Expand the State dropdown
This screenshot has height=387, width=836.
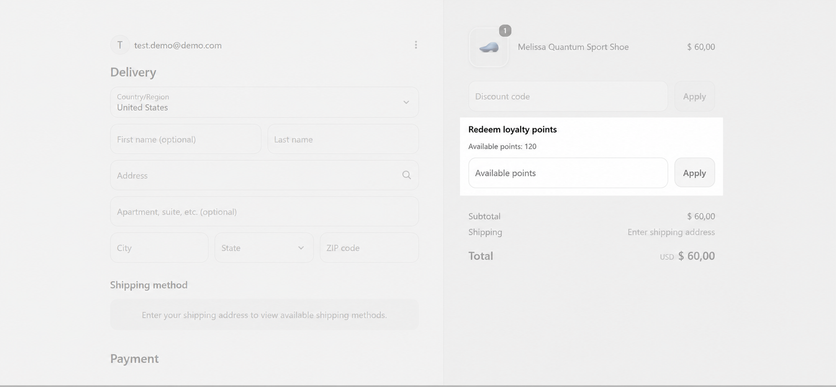tap(264, 248)
